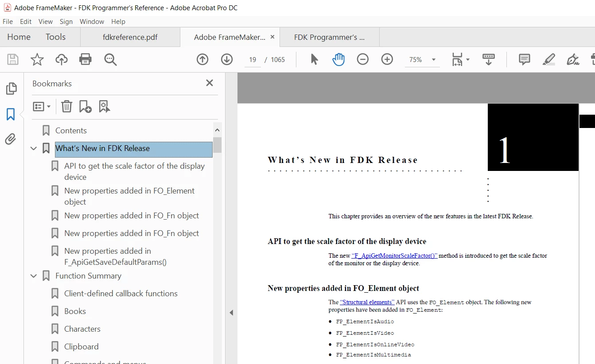
Task: Collapse the Function Summary bookmark
Action: 33,276
